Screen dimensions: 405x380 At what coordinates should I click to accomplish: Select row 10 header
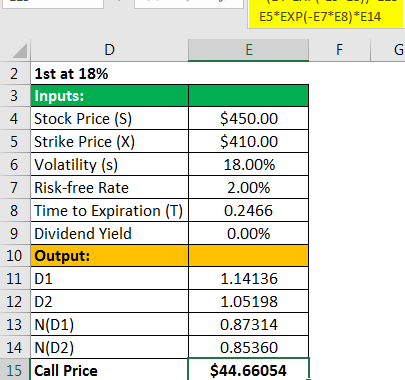point(15,256)
